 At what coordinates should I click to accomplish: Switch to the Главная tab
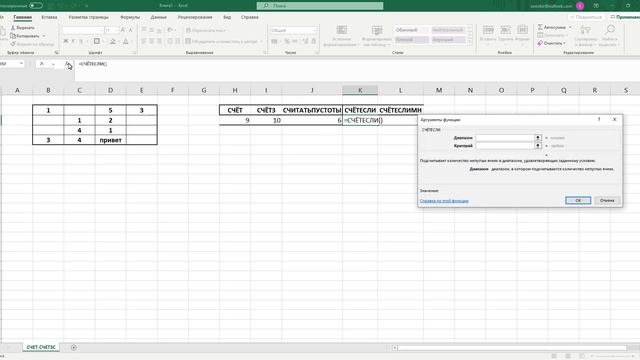point(22,17)
